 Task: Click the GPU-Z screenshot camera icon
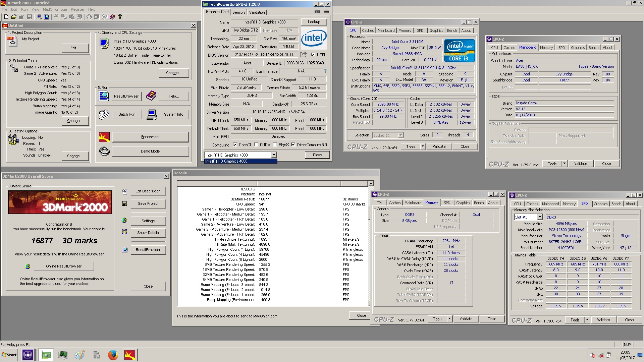(x=317, y=12)
